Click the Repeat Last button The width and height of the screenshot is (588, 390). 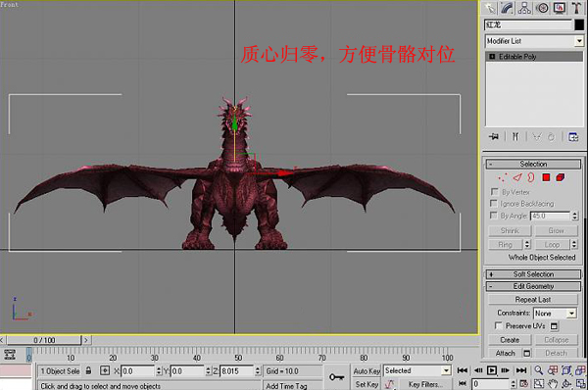[x=533, y=300]
